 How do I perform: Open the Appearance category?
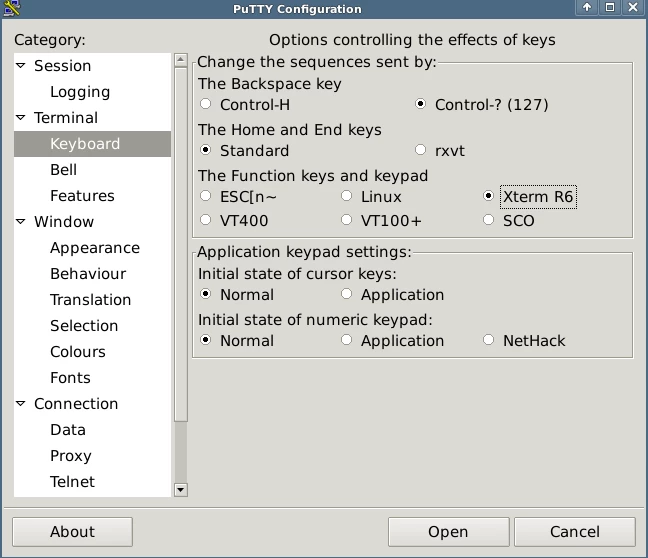(x=95, y=248)
